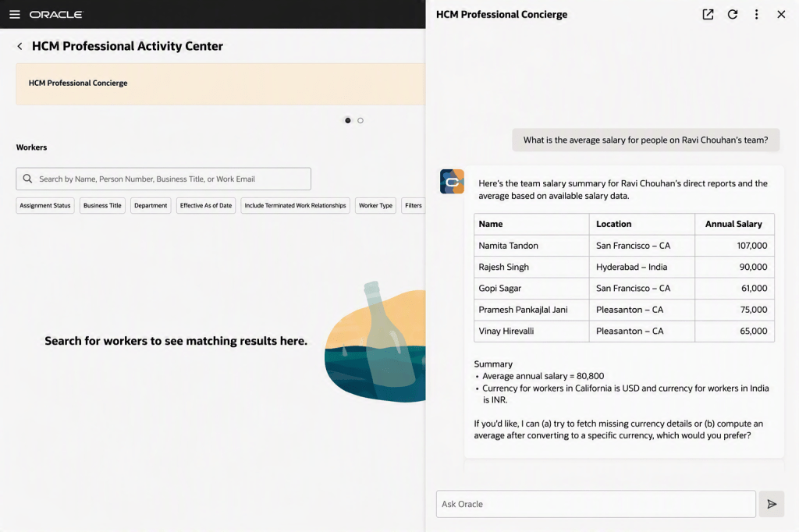The image size is (799, 532).
Task: Select the Namita Tandon cell
Action: pos(531,246)
